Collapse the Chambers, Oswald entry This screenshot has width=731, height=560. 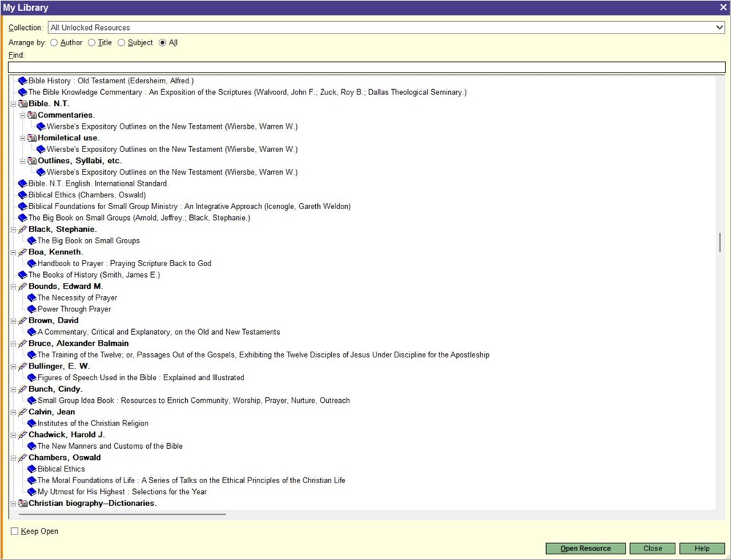click(12, 457)
